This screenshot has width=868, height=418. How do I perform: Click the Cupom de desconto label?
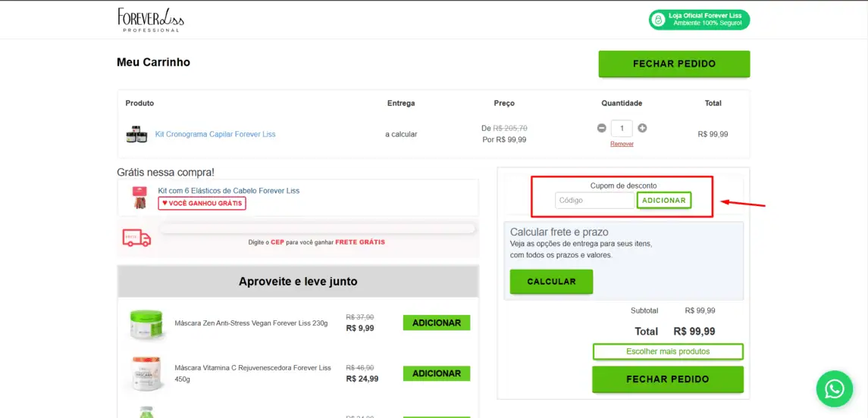click(623, 186)
